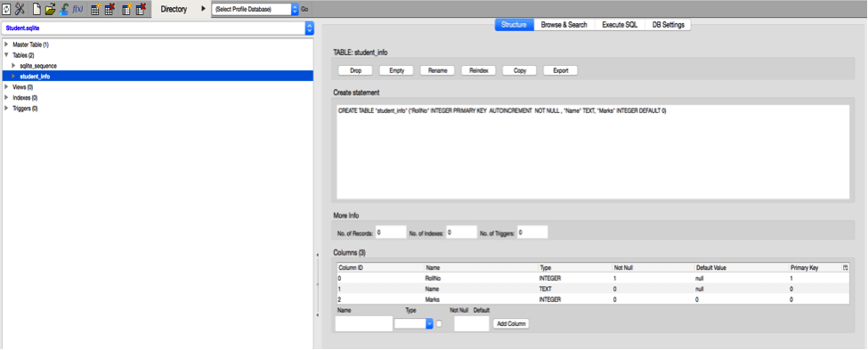Click the splitter grip between the two panes
Screen dimensions: 868x350
pos(318,285)
